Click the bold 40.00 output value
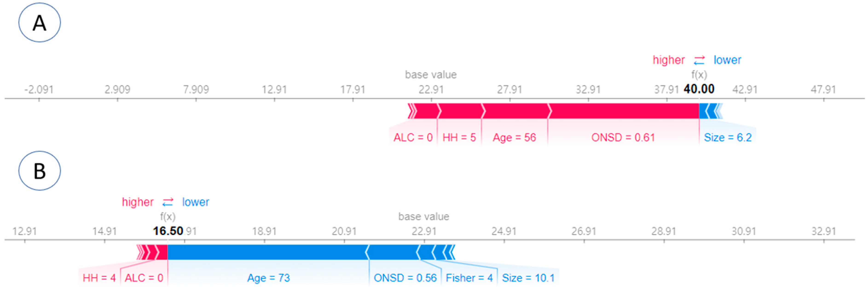This screenshot has width=868, height=289. pyautogui.click(x=699, y=89)
